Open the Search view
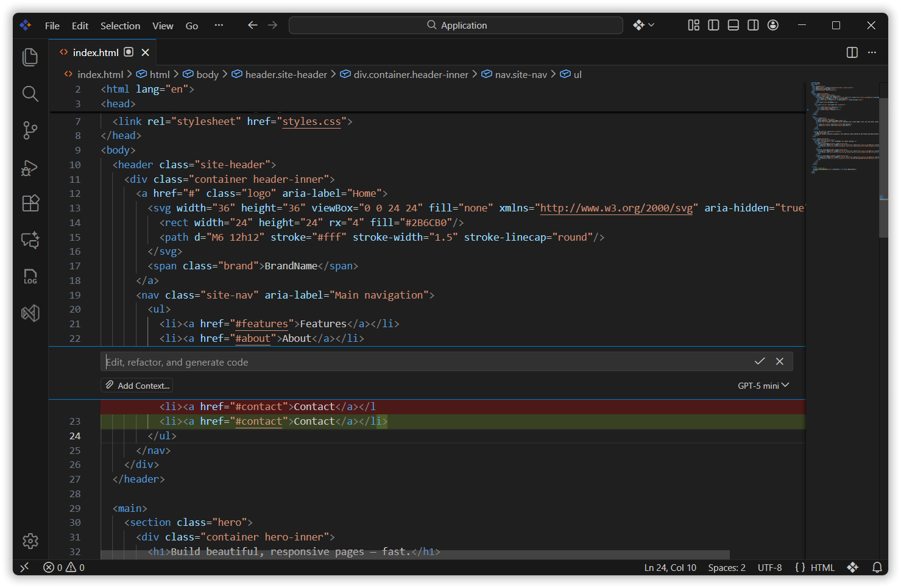The height and width of the screenshot is (588, 901). click(30, 94)
